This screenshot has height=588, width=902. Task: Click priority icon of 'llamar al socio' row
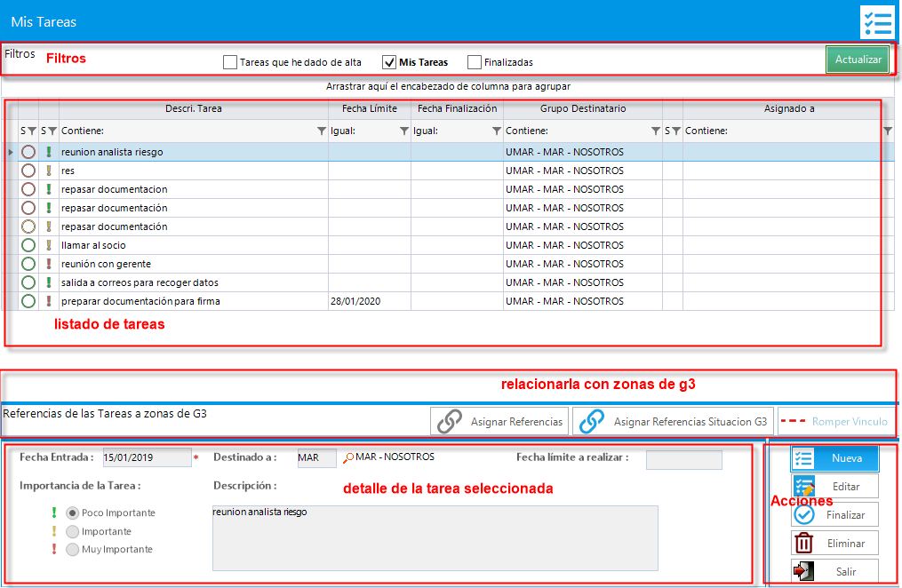pos(49,245)
